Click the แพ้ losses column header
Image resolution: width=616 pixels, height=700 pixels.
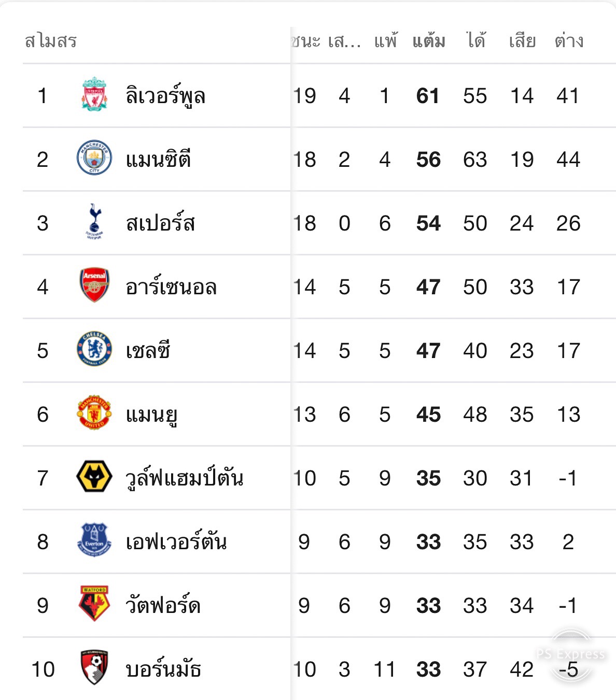pyautogui.click(x=385, y=41)
